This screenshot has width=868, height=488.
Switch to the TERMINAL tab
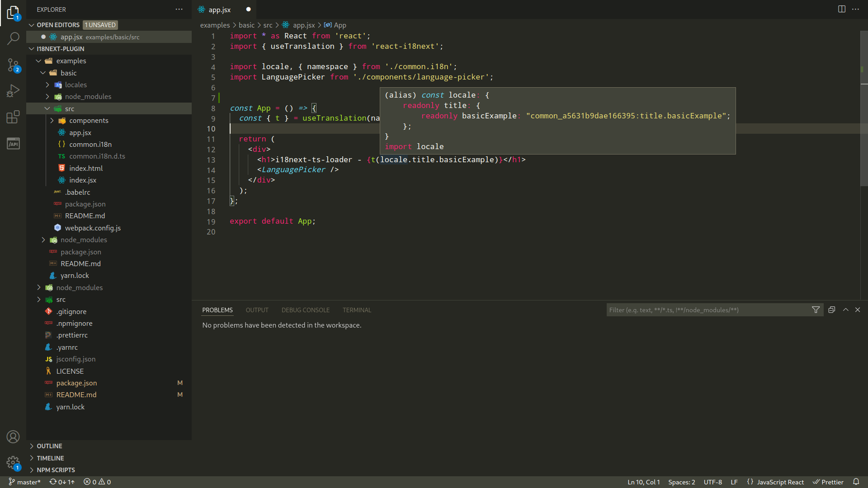[356, 310]
